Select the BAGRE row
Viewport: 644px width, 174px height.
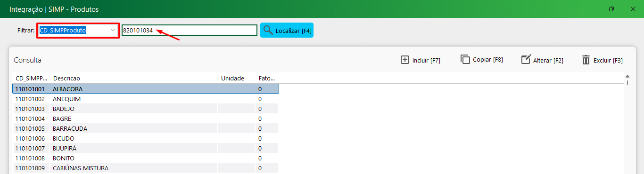tap(146, 119)
